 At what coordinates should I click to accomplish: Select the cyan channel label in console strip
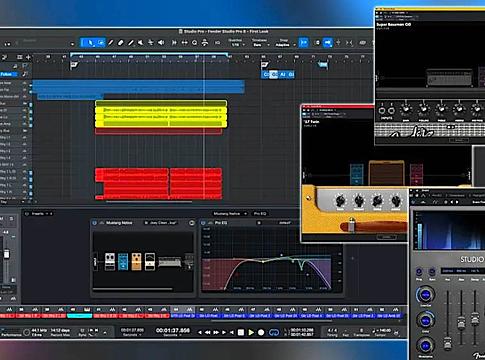79,316
